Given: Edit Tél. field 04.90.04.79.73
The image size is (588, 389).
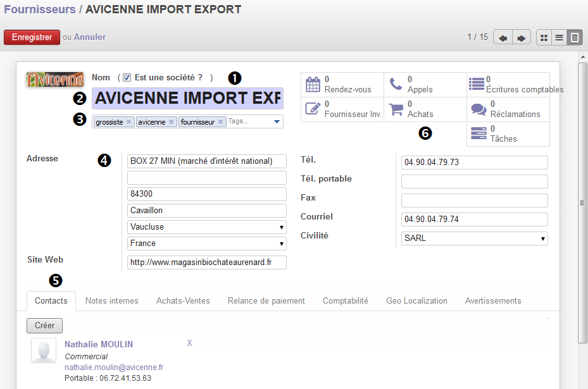Looking at the screenshot, I should (474, 163).
